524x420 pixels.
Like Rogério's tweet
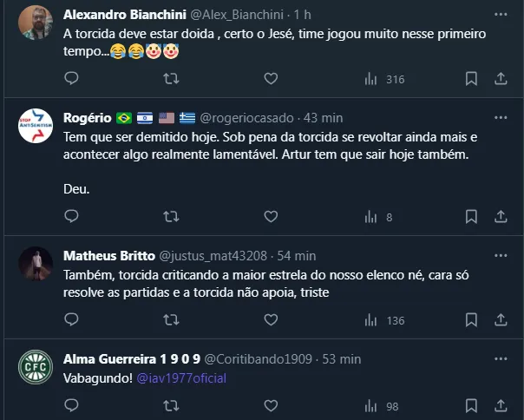coord(271,217)
